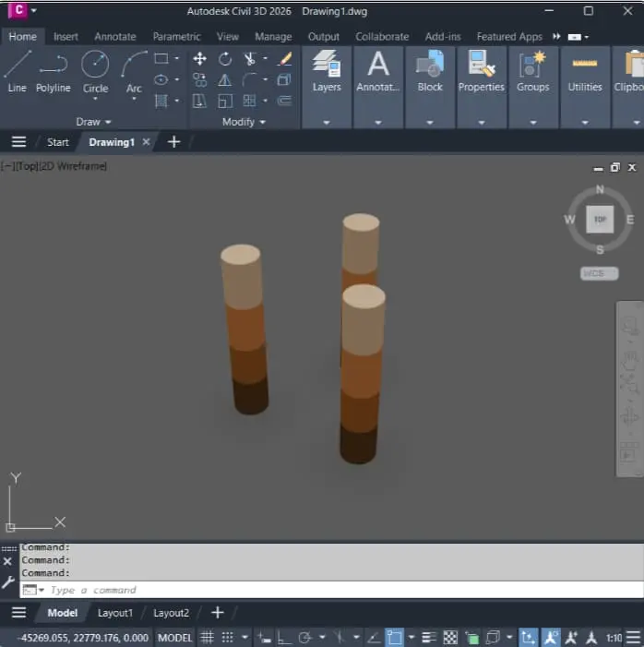This screenshot has height=647, width=644.
Task: Open status bar customization menu
Action: tap(634, 637)
